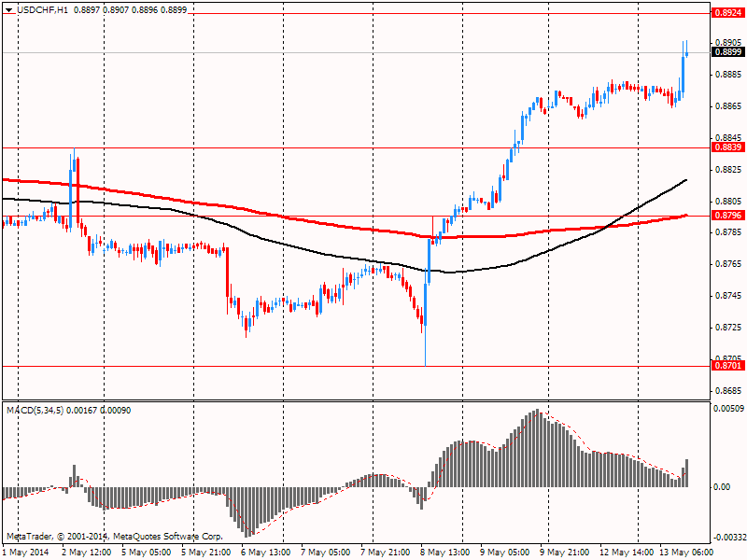Screen dimensions: 747x560
Task: Select the 0.8924 red level price label
Action: coord(728,13)
